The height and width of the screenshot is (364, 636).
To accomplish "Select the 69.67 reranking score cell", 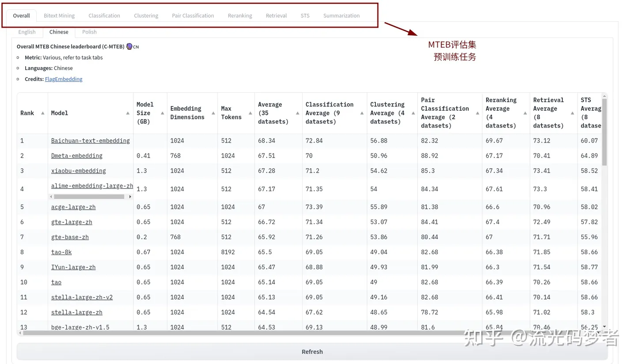I will 506,141.
